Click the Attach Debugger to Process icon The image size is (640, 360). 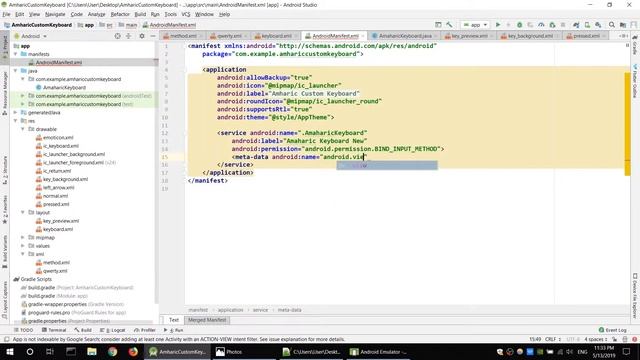(552, 25)
